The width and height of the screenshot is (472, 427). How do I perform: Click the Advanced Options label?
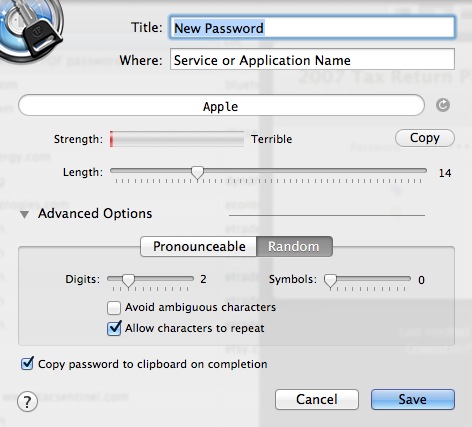pos(95,214)
